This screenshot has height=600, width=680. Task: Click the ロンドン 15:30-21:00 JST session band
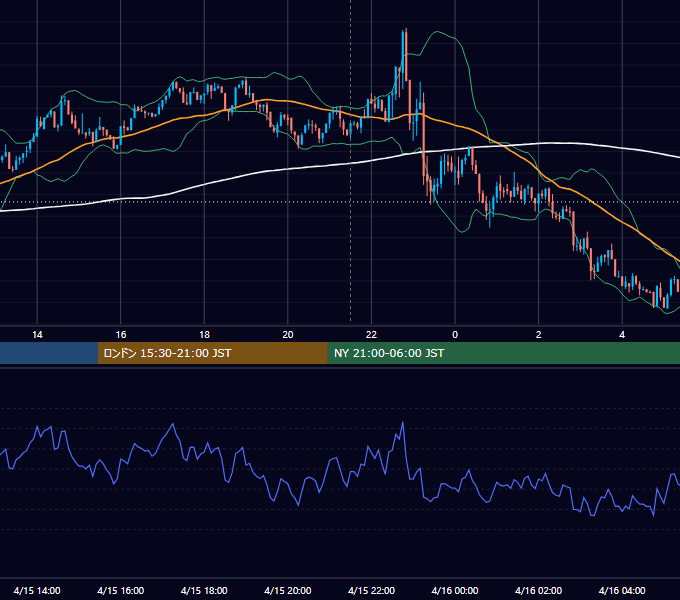point(212,353)
